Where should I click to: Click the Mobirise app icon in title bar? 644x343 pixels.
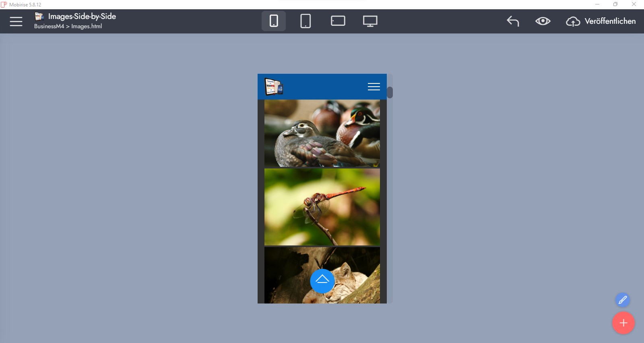[x=4, y=4]
